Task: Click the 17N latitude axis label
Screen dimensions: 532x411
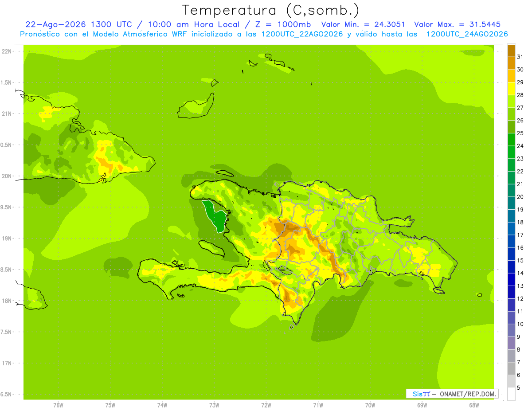Action: (x=6, y=363)
